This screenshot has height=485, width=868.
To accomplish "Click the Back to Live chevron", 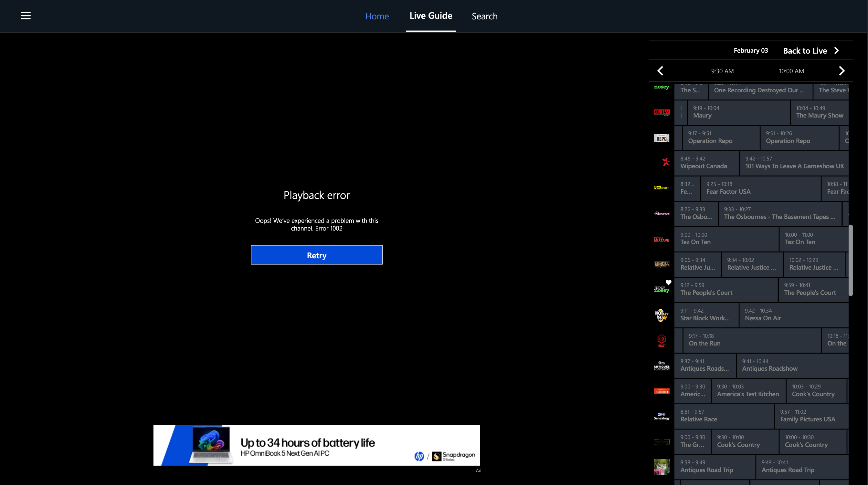I will tap(836, 50).
